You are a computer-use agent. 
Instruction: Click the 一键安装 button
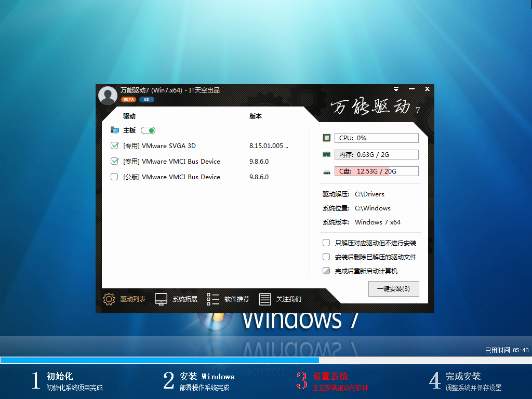pyautogui.click(x=394, y=289)
